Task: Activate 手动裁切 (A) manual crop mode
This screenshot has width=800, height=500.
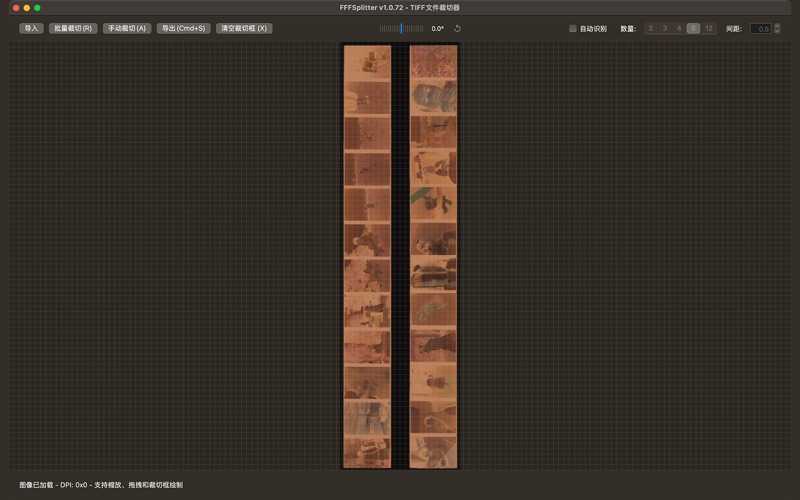Action: pyautogui.click(x=127, y=29)
